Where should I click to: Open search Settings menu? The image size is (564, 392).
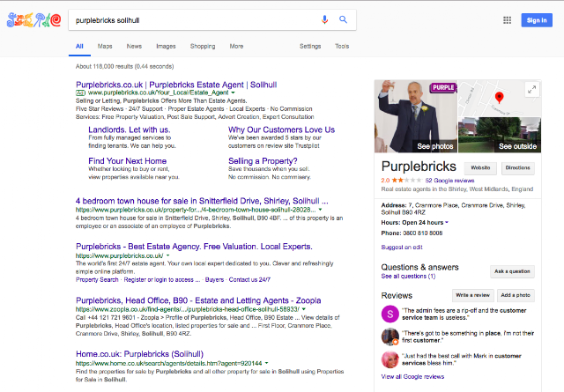click(310, 47)
